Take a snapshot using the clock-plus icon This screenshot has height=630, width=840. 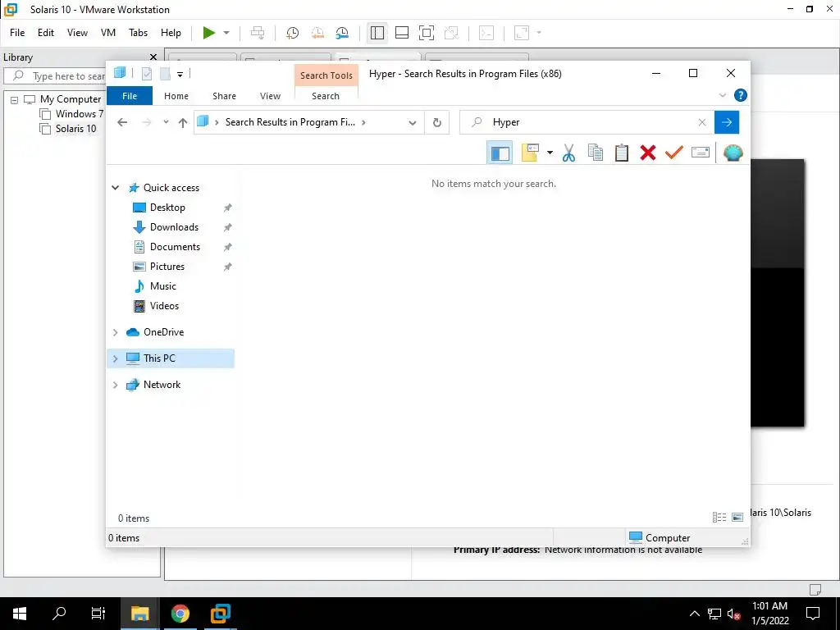coord(292,33)
